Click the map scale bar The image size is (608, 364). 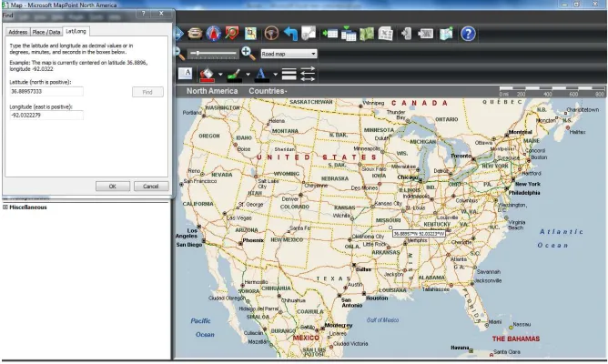pos(552,92)
